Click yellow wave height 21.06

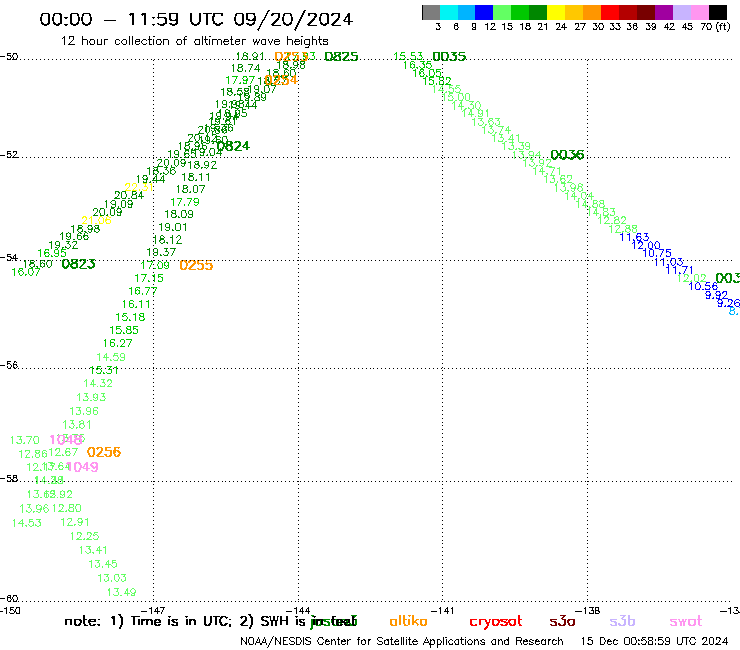pyautogui.click(x=96, y=220)
